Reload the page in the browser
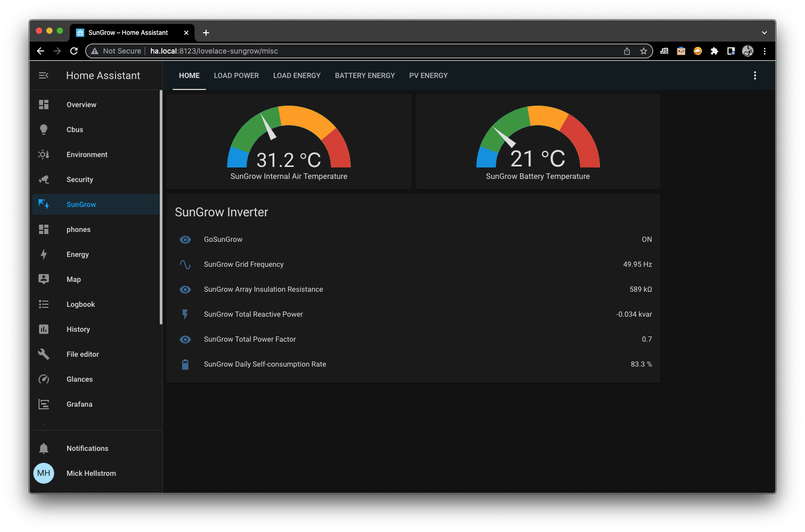This screenshot has height=532, width=805. coord(74,51)
